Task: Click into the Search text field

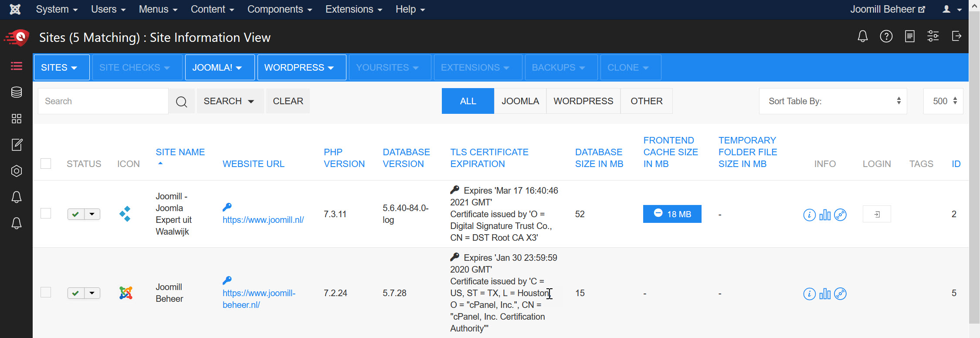Action: click(103, 101)
